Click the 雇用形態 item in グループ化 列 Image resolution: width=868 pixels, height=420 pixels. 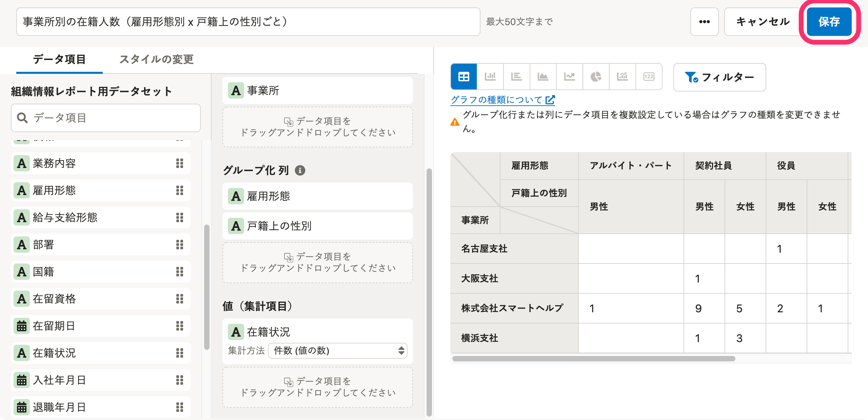(318, 196)
